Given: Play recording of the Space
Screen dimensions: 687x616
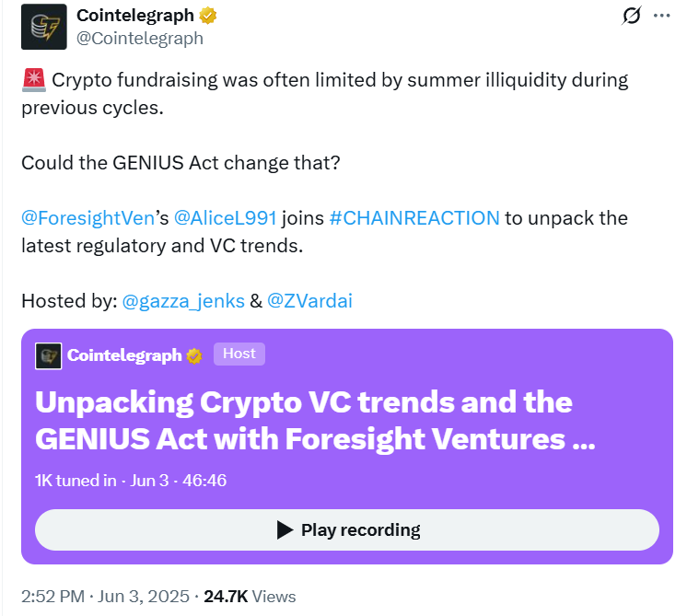Looking at the screenshot, I should [x=347, y=529].
